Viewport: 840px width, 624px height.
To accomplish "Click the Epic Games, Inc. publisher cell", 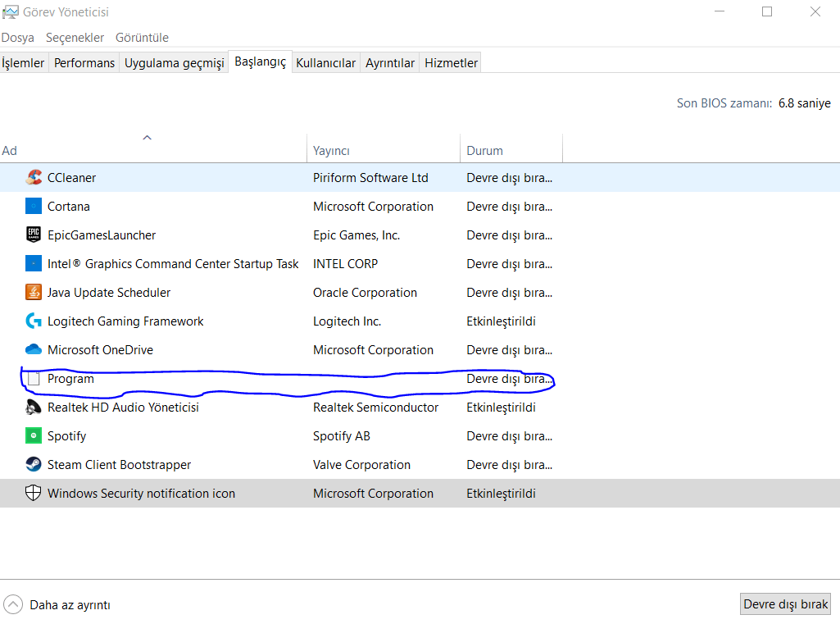I will [x=356, y=235].
